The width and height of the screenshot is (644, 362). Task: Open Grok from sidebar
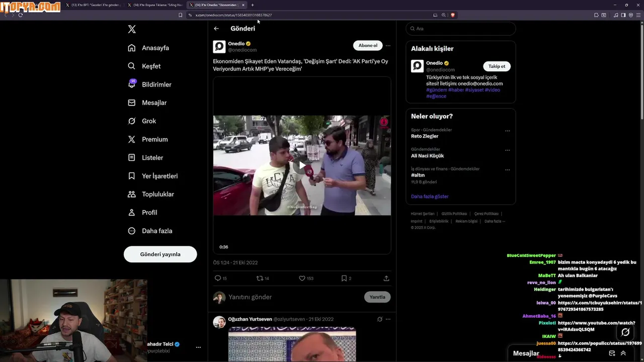(x=142, y=121)
